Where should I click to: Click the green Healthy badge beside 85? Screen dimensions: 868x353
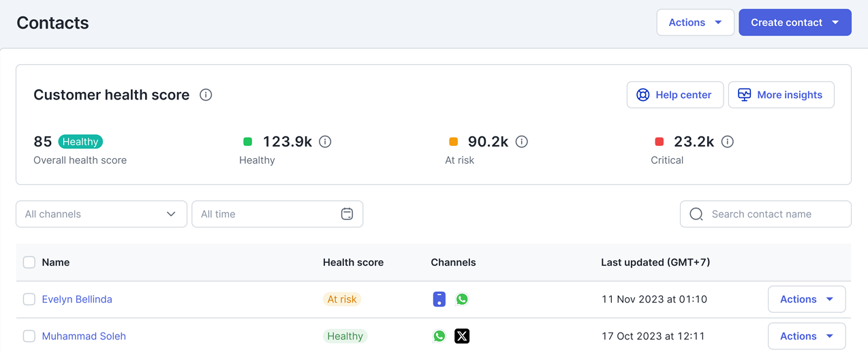click(80, 142)
